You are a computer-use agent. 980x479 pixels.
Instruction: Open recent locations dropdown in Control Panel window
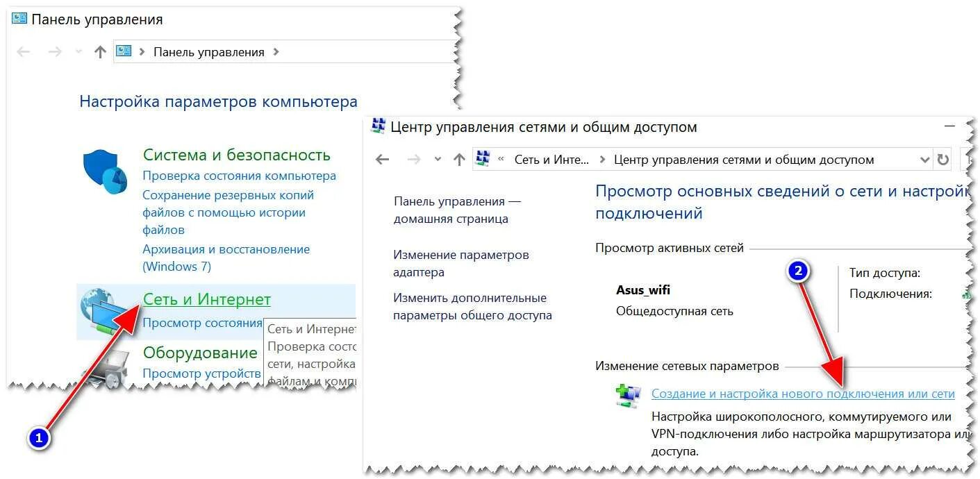[x=78, y=52]
